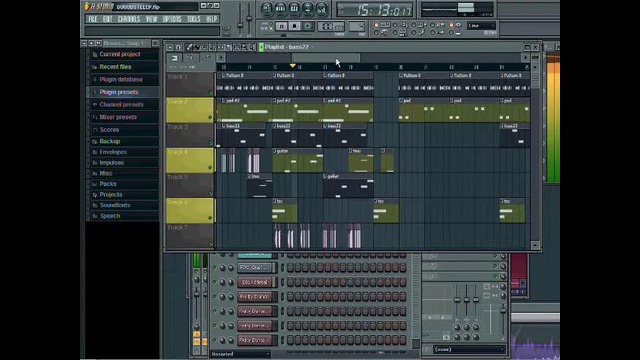Click playlist scroll-left arrow
This screenshot has width=640, height=360.
221,58
